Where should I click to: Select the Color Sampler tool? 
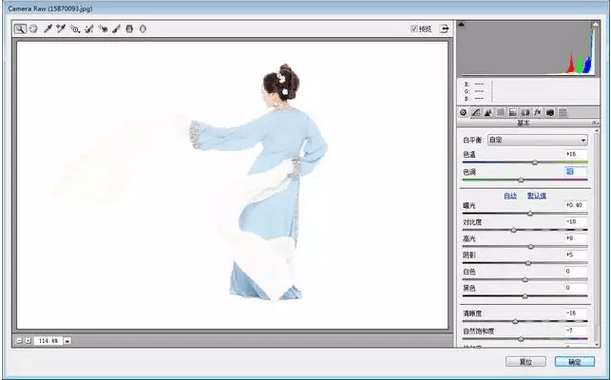point(60,28)
